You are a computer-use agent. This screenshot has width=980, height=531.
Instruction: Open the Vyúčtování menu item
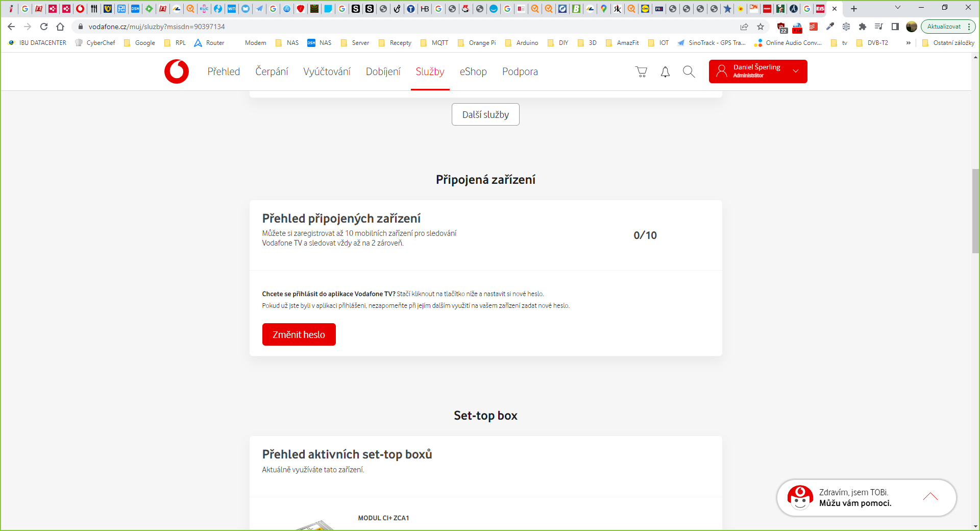(327, 71)
